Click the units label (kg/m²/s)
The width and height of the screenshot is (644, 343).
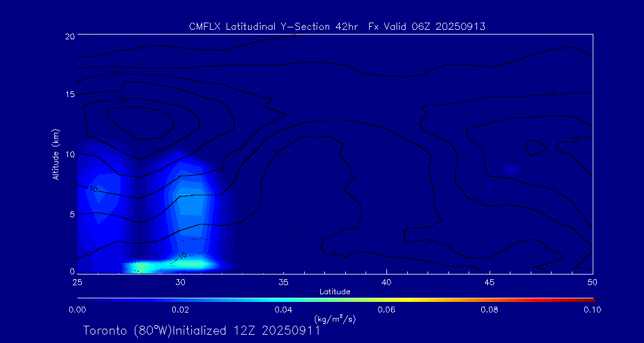[335, 319]
